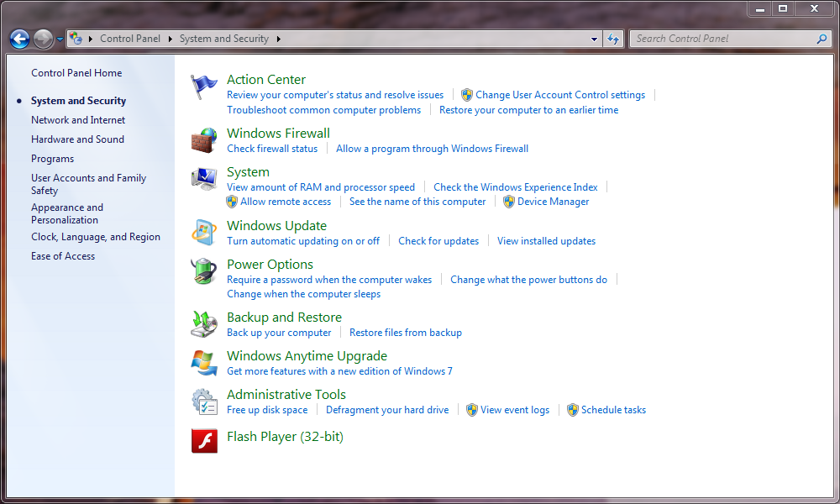
Task: Click See the name of this computer
Action: 417,202
